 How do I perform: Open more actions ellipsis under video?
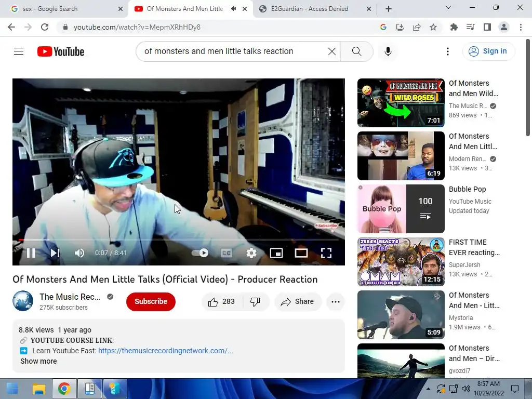(335, 302)
